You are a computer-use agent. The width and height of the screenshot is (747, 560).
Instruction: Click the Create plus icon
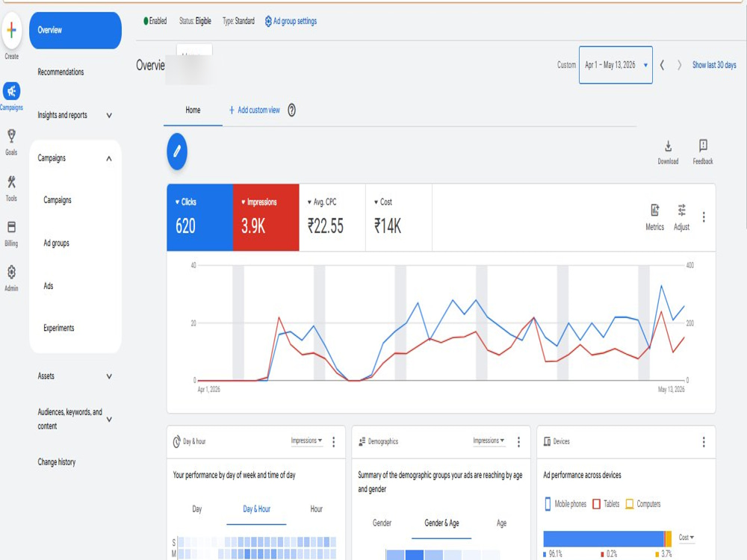(x=12, y=31)
